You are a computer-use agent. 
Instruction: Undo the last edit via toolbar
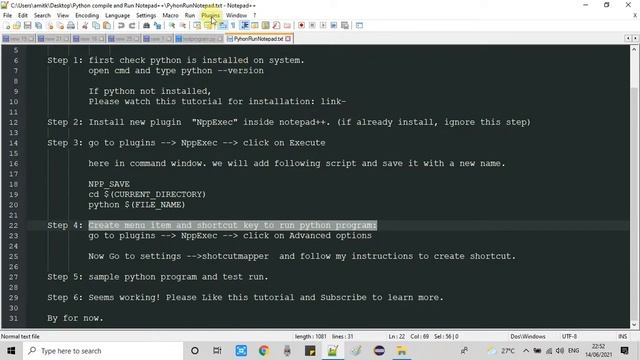point(121,25)
